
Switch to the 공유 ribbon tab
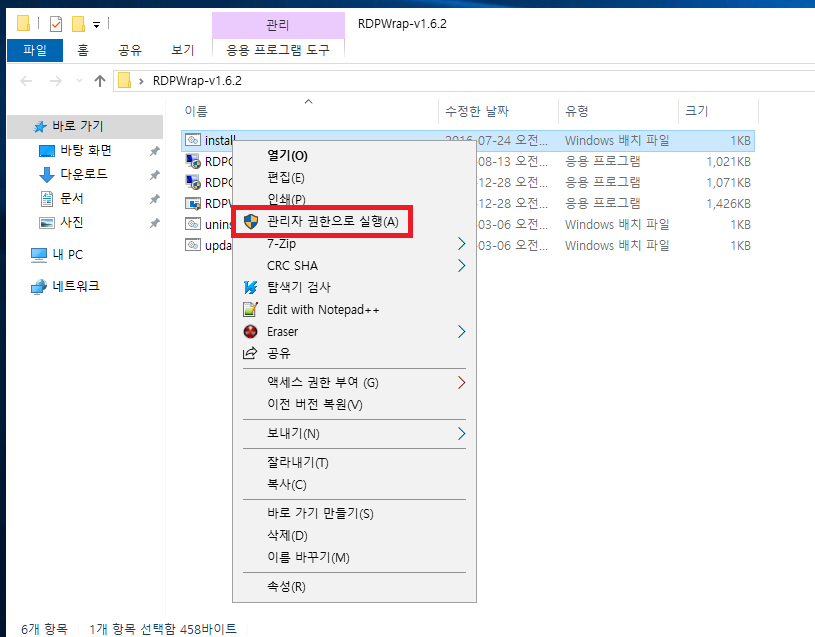point(129,50)
